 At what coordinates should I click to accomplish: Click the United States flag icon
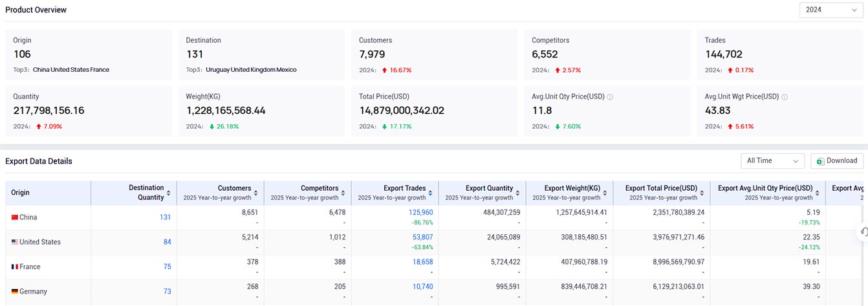(x=14, y=242)
